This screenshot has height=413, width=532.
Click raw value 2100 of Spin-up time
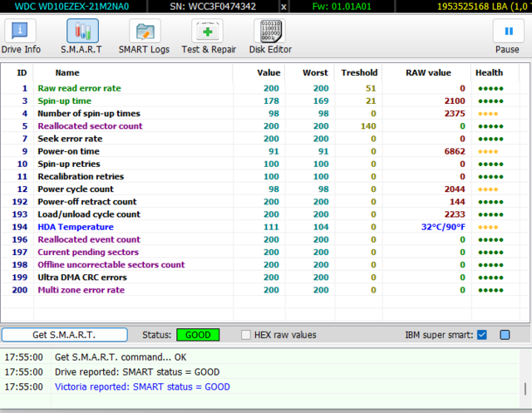pos(455,101)
